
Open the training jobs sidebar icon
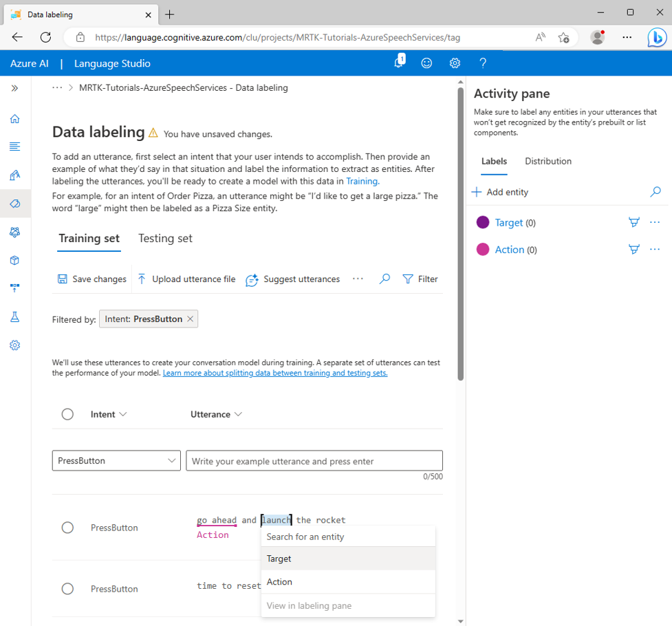coord(15,232)
